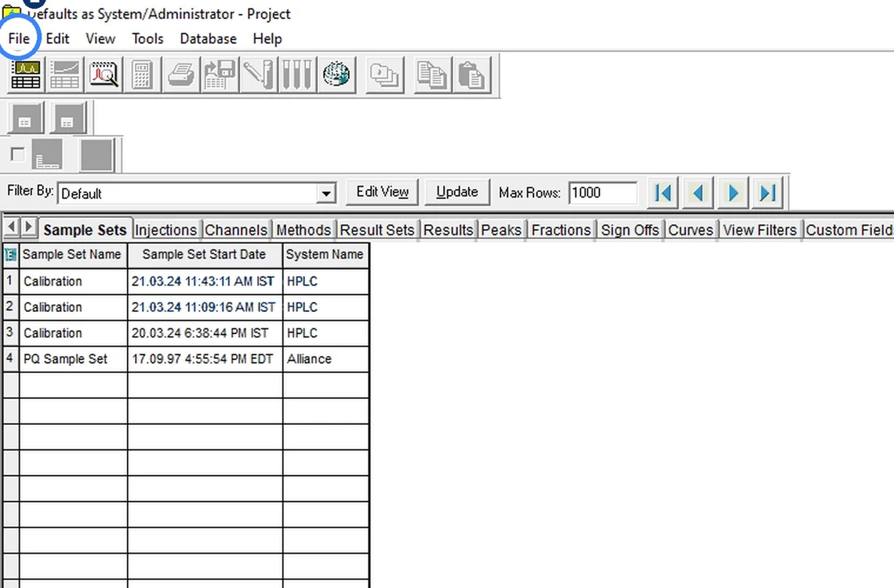Switch to the View Filters tab

(x=760, y=230)
